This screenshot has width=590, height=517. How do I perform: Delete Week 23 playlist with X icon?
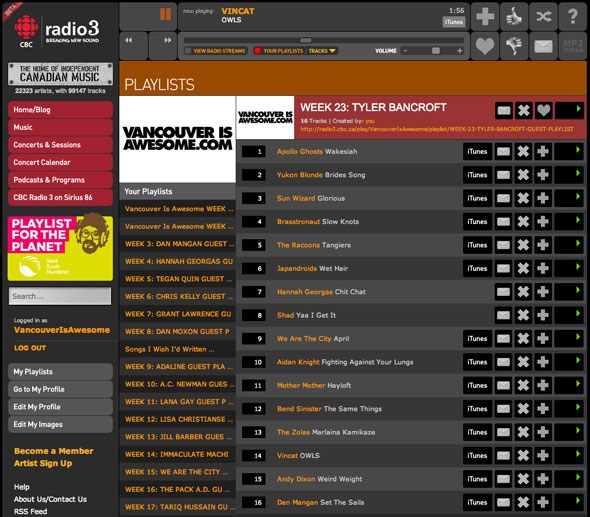523,111
